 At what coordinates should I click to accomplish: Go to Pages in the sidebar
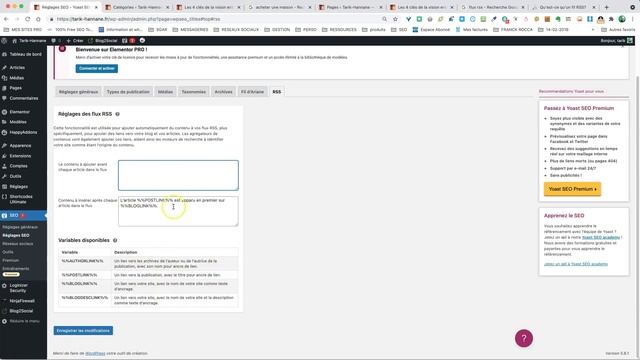pos(16,88)
